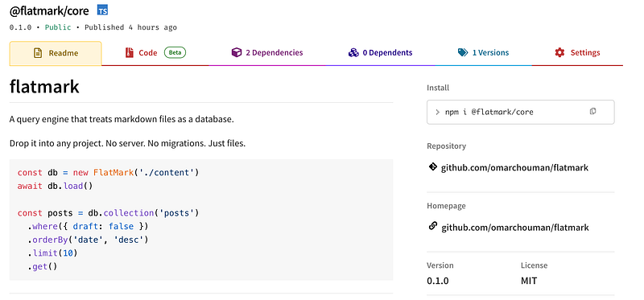Open the Readme tab

[56, 53]
